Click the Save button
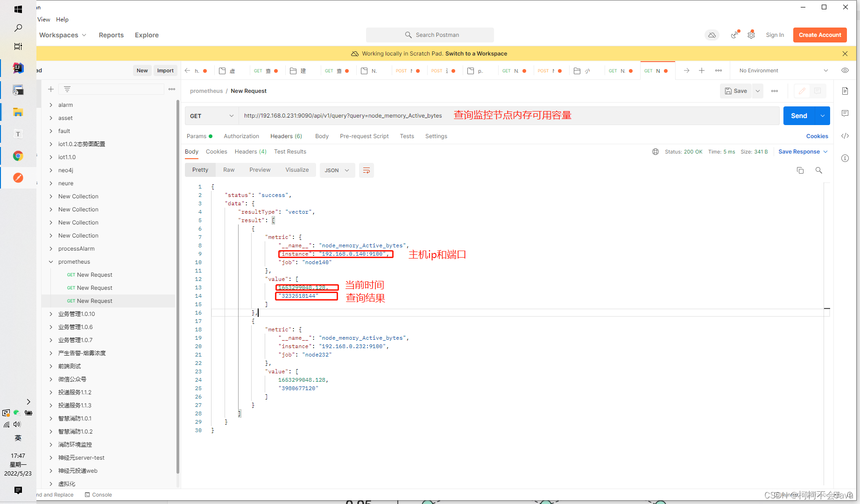Viewport: 860px width, 504px height. point(736,91)
